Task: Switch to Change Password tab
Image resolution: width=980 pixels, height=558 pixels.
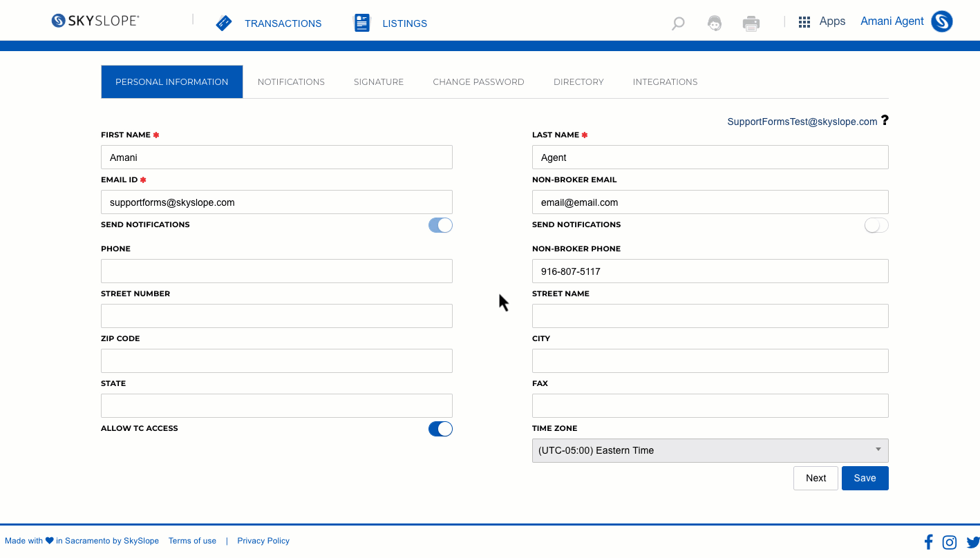Action: click(478, 81)
